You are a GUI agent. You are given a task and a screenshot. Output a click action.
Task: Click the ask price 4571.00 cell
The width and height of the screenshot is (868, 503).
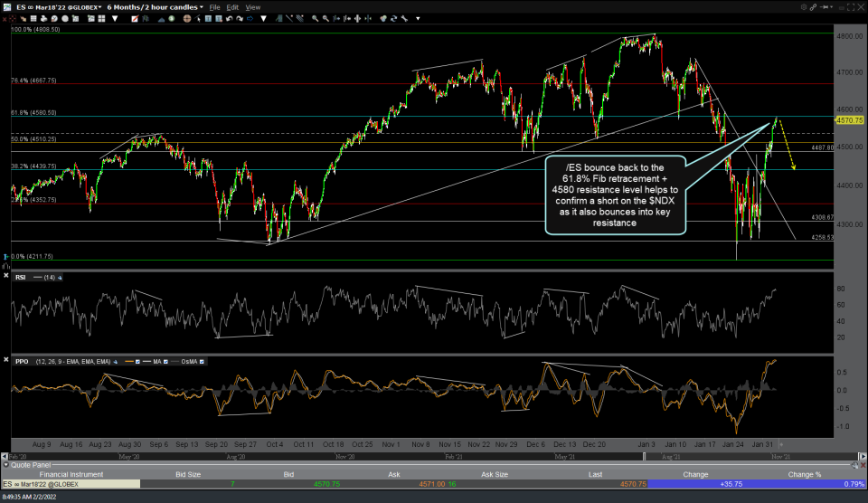(x=432, y=484)
